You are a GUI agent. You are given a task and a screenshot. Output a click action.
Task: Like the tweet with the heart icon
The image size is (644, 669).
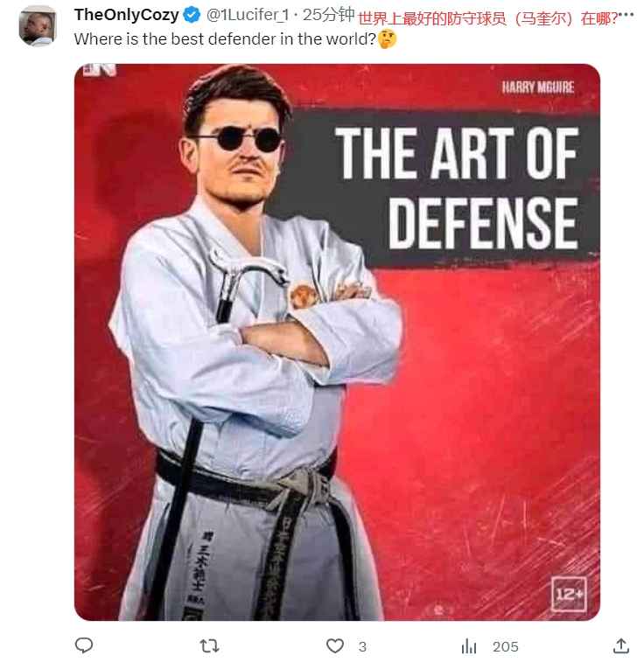click(335, 646)
